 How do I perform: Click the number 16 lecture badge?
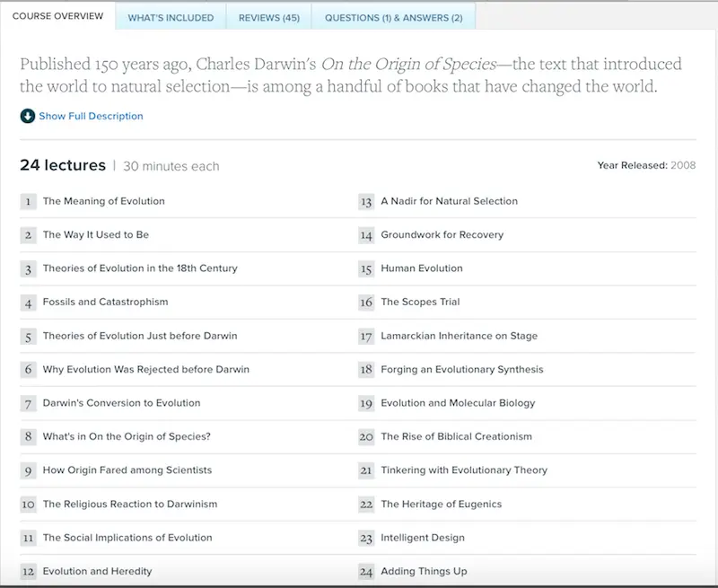(x=366, y=303)
